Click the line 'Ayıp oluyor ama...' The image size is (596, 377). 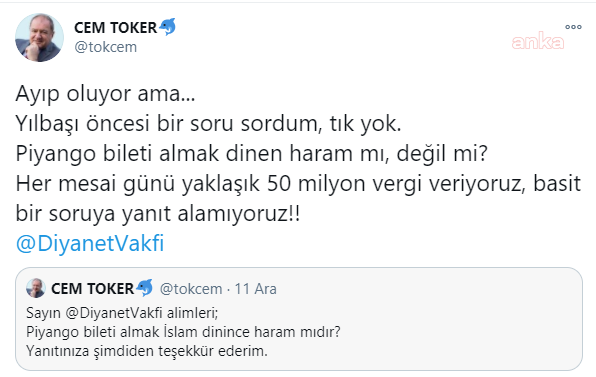pos(105,94)
